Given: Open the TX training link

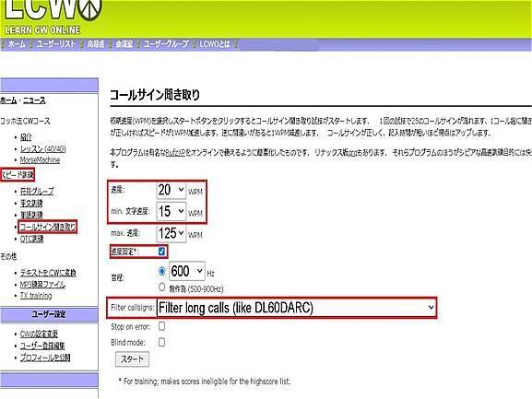Looking at the screenshot, I should click(x=36, y=295).
